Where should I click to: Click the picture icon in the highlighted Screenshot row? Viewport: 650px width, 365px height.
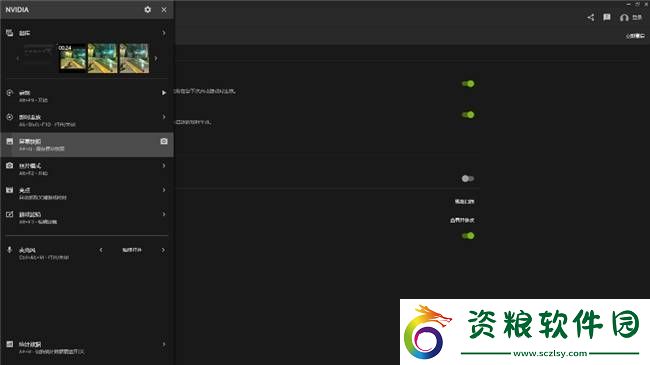coord(10,141)
